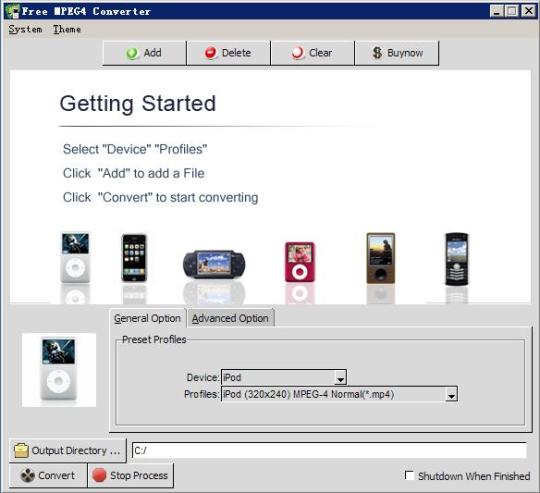Click the 'Select "Device" "Profiles"' instruction text
Viewport: 540px width, 493px height.
[x=135, y=149]
